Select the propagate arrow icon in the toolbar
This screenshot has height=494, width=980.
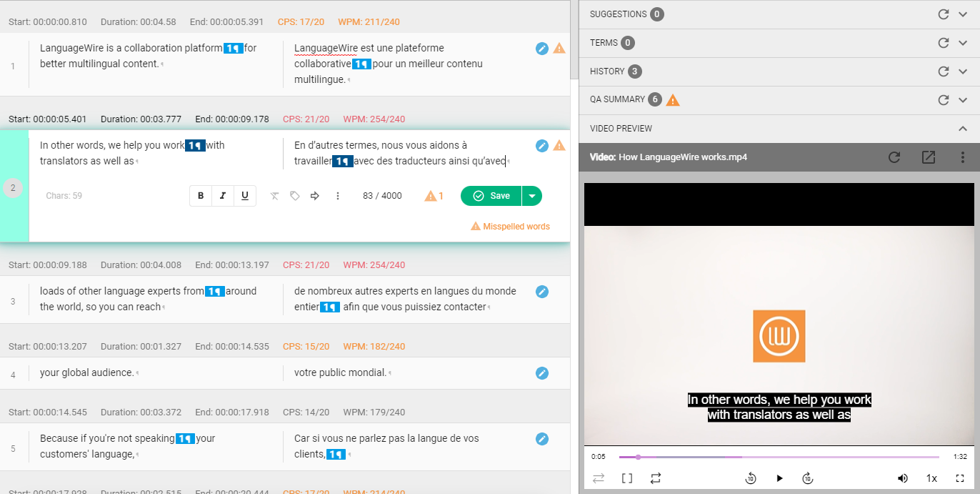pos(314,195)
